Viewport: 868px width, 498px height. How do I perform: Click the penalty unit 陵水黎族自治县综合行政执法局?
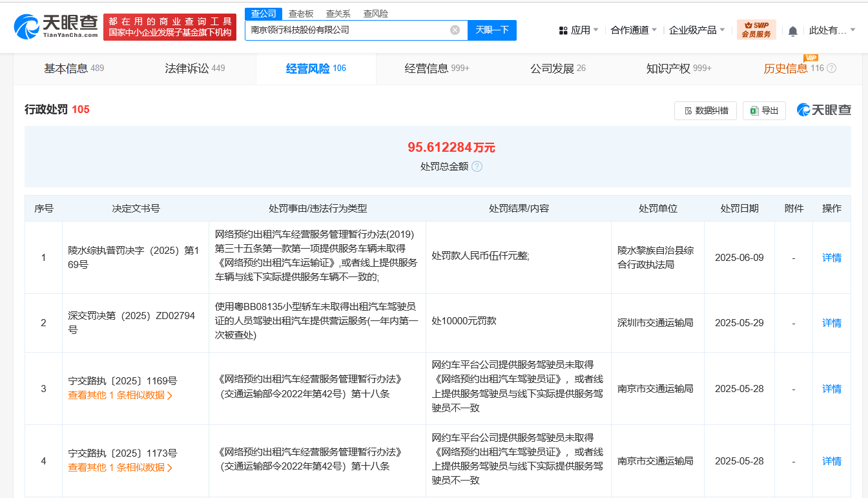[x=656, y=257]
